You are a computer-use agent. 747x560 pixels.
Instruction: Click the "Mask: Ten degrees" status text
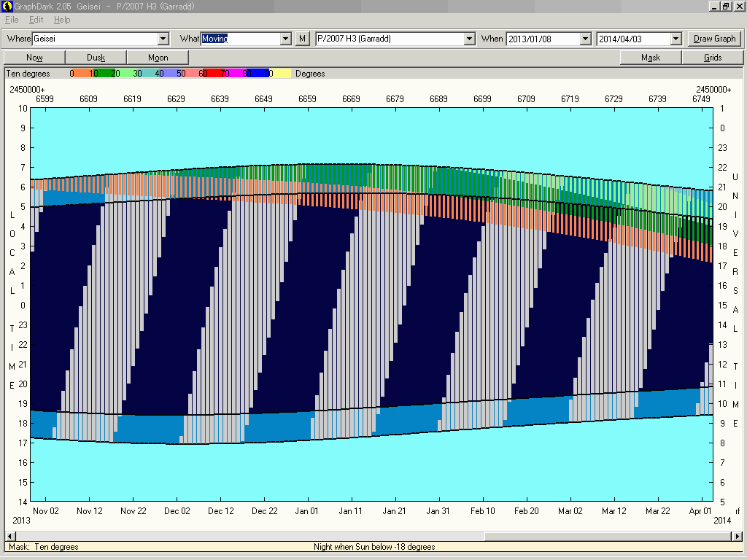[43, 547]
